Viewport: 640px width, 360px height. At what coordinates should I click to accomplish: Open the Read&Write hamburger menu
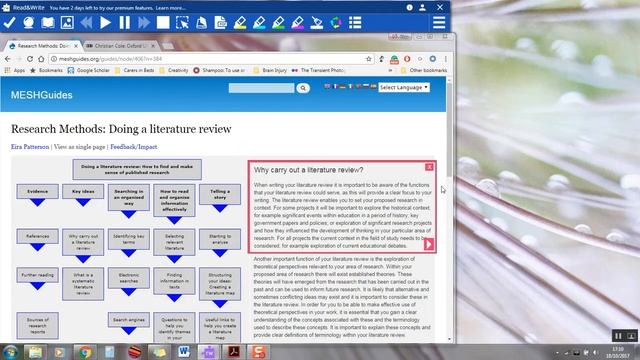(x=439, y=23)
